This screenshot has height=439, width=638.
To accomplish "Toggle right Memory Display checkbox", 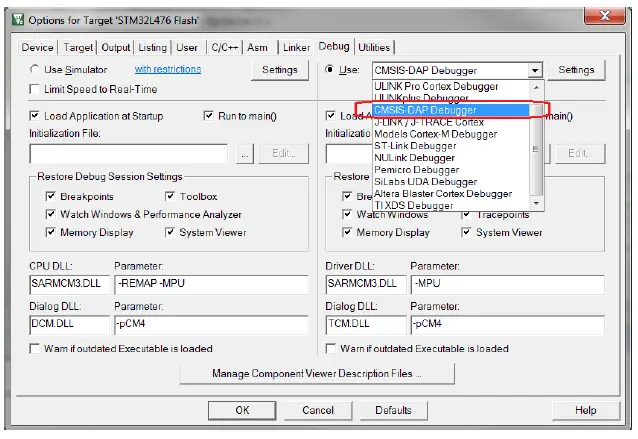I will [x=347, y=232].
